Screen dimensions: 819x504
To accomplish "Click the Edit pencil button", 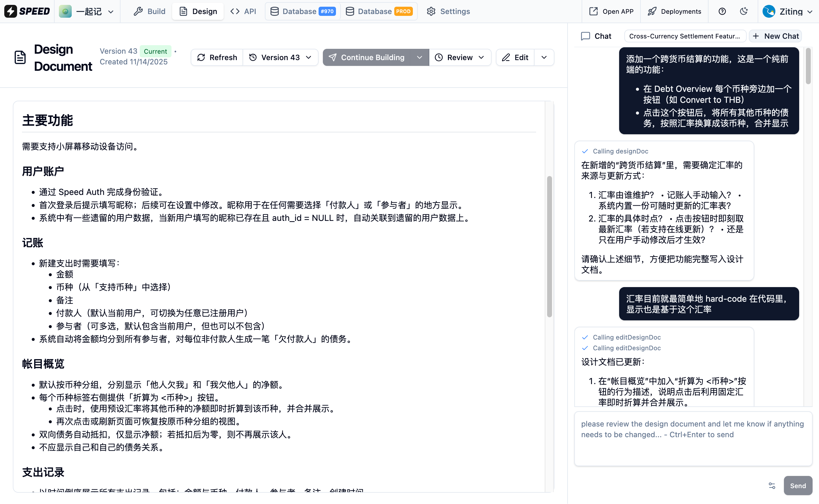I will pyautogui.click(x=515, y=57).
